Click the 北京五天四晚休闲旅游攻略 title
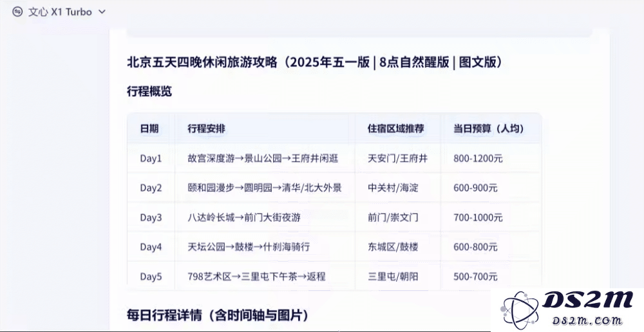Viewport: 644px width, 332px height. pyautogui.click(x=315, y=62)
